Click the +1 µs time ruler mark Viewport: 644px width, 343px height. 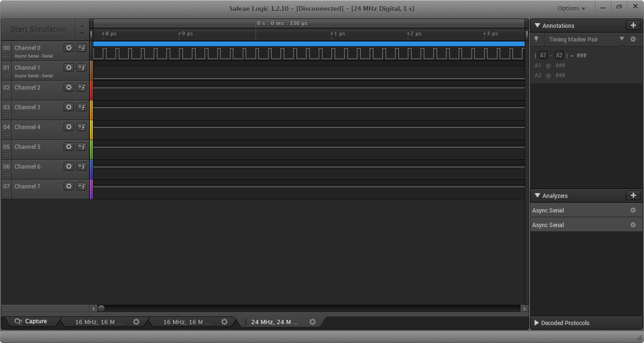click(337, 34)
